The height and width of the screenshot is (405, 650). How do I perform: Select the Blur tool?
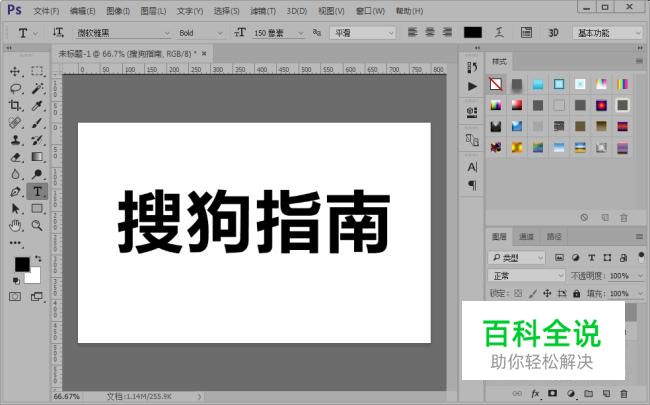point(15,174)
